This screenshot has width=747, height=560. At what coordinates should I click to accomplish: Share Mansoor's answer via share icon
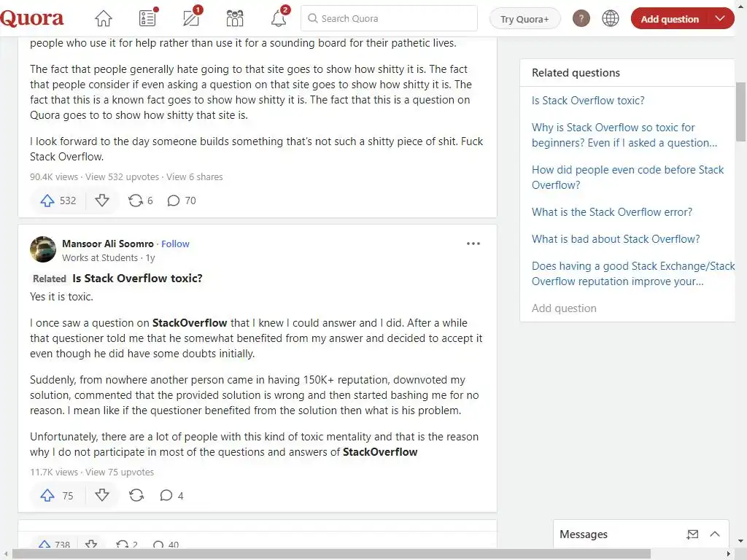136,496
